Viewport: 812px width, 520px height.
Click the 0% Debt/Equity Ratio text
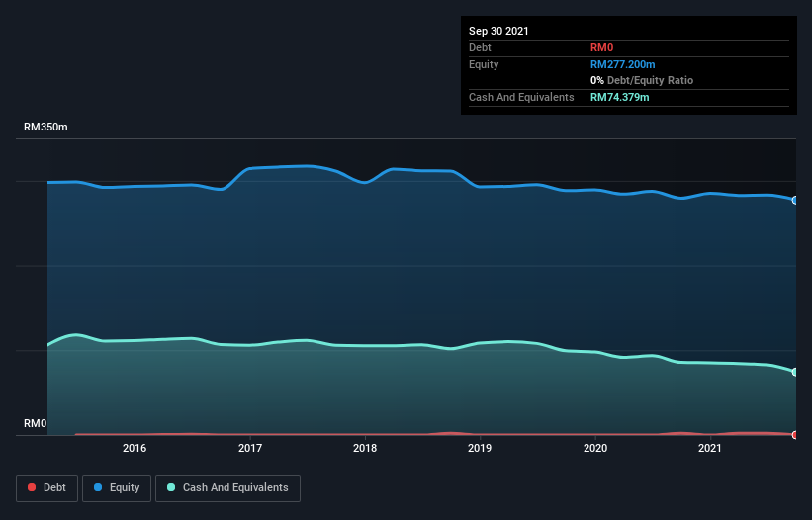pyautogui.click(x=642, y=80)
